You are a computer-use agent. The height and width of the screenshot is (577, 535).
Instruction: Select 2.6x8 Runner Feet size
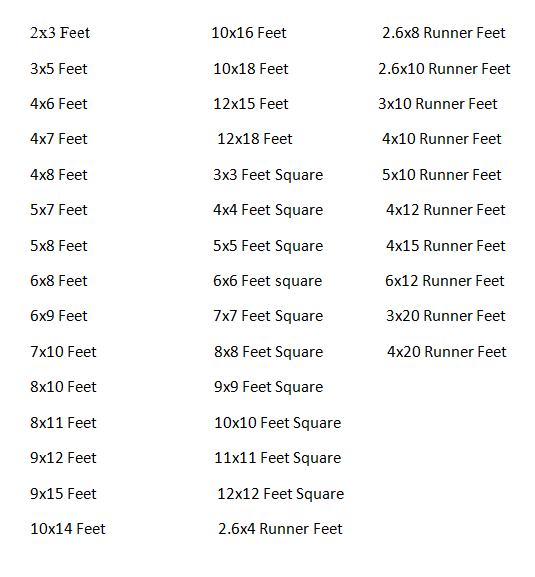tap(444, 33)
